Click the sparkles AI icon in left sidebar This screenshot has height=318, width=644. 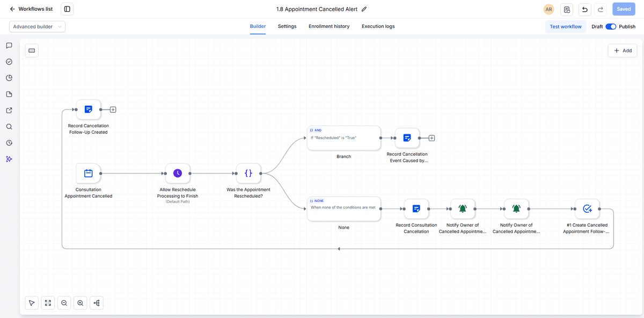[x=9, y=159]
